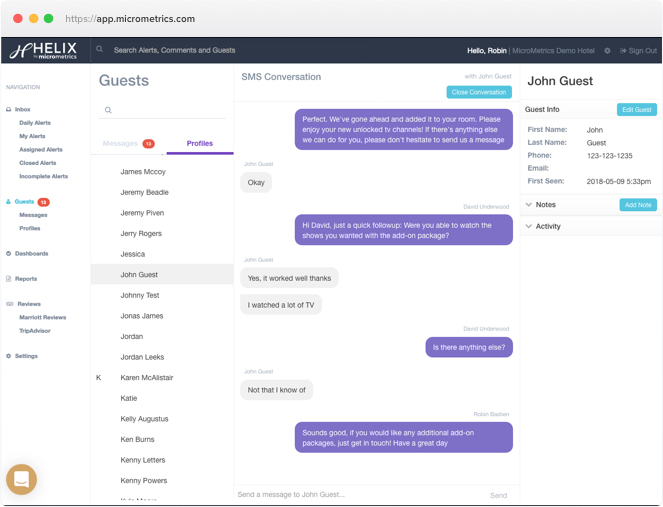Select the Profiles tab
This screenshot has width=663, height=507.
(x=199, y=144)
